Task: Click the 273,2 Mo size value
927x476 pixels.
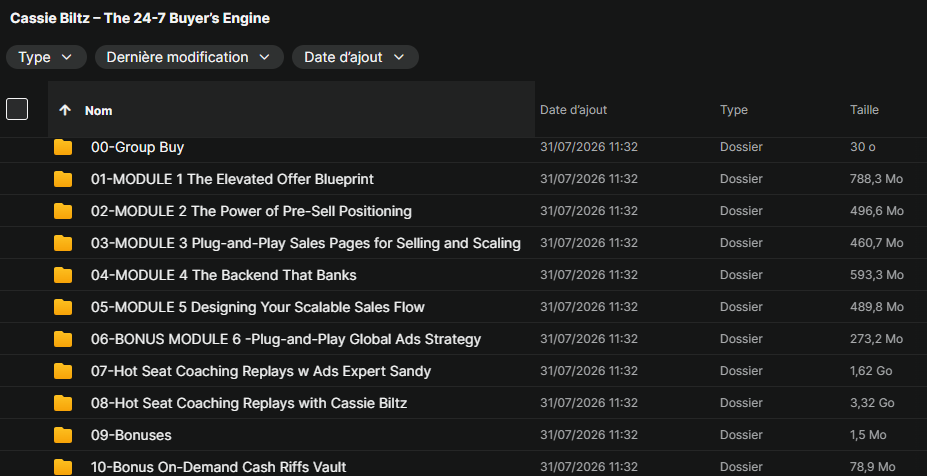Action: coord(876,338)
